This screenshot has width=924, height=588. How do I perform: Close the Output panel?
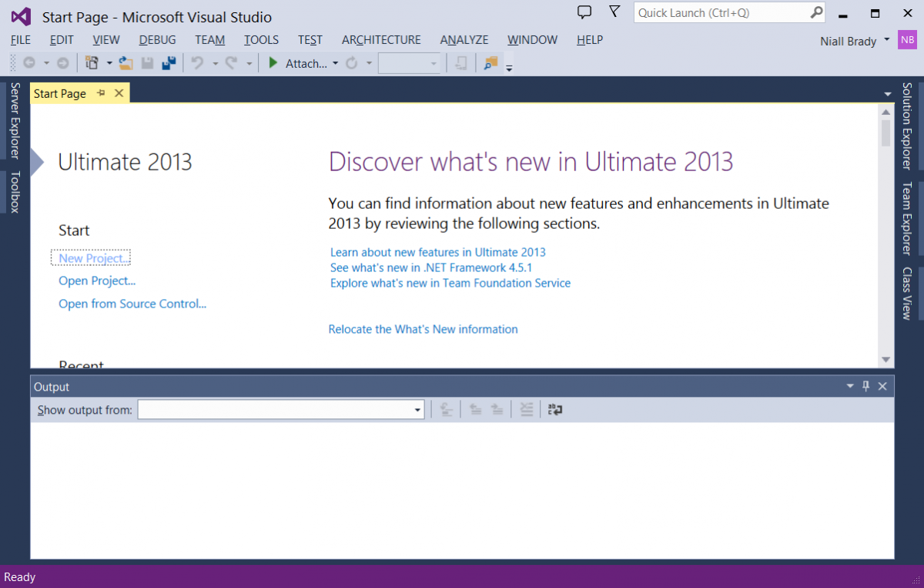[x=882, y=386]
